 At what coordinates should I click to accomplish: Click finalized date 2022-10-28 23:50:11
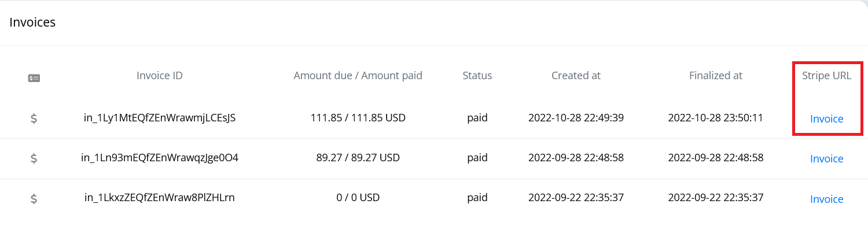point(716,118)
